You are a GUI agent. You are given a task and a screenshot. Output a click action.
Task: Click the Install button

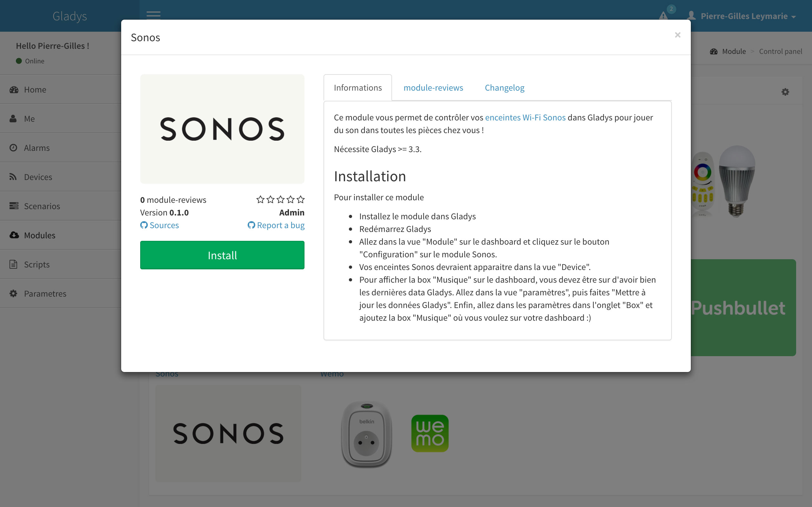[222, 255]
